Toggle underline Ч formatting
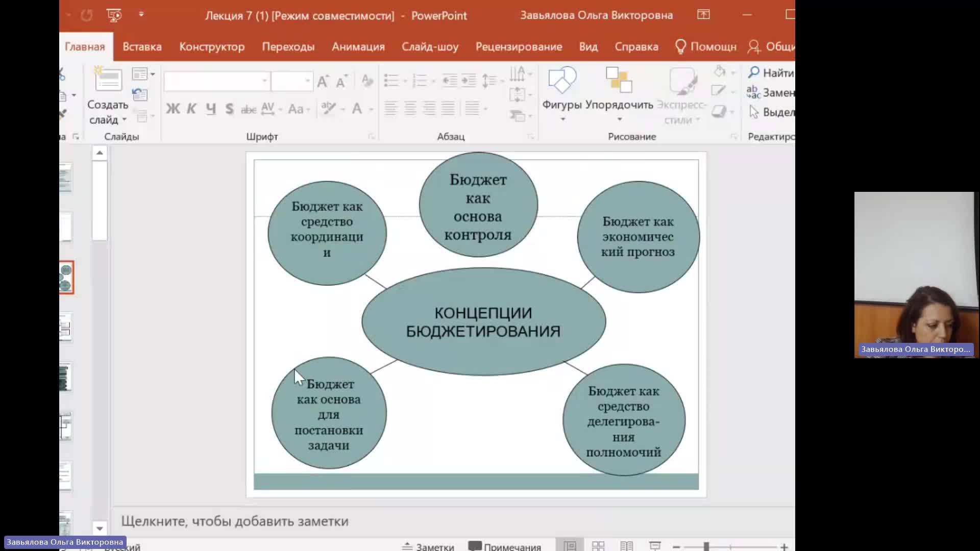980x551 pixels. tap(211, 109)
